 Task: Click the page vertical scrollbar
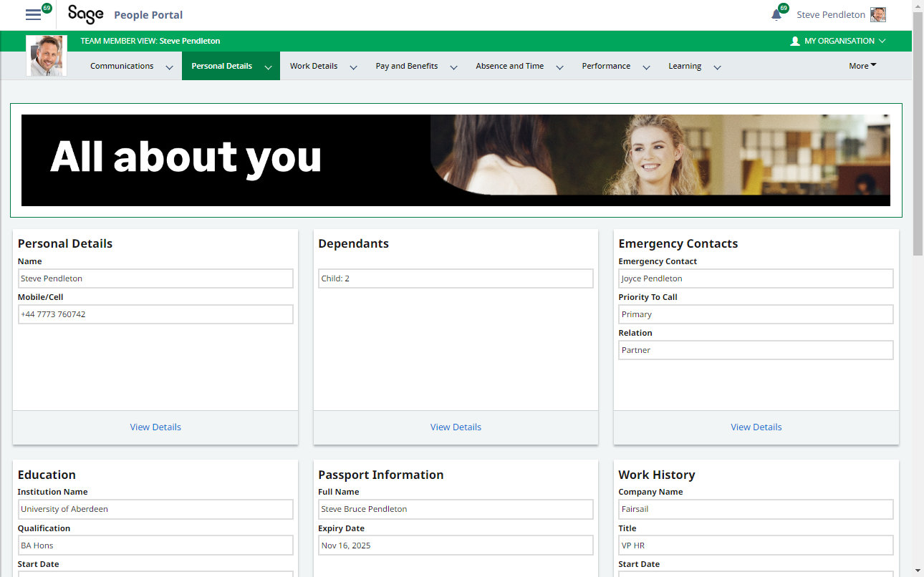click(918, 143)
